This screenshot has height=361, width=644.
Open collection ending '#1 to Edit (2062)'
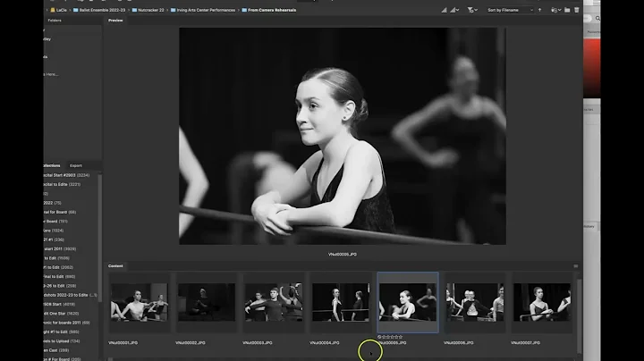click(58, 267)
